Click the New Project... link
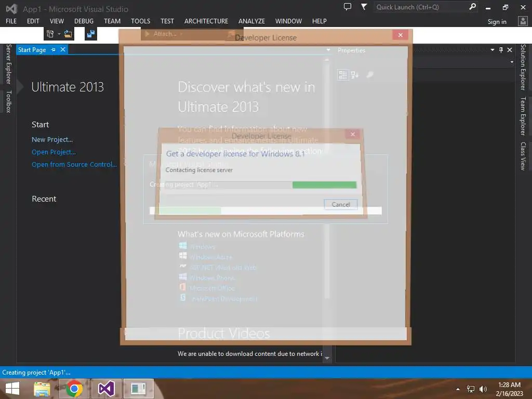 52,139
